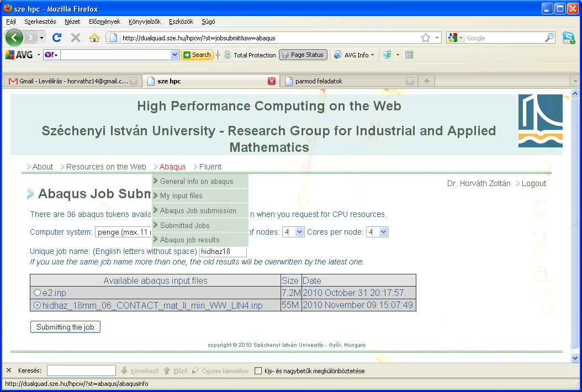582x392 pixels.
Task: Select the hidhaz_18mm input file radio button
Action: [x=37, y=305]
